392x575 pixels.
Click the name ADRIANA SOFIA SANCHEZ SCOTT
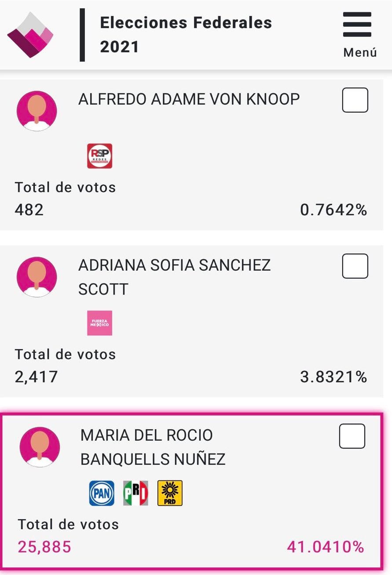174,277
